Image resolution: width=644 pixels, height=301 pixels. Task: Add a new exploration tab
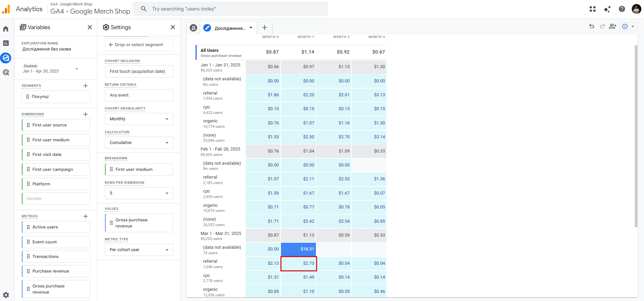point(265,27)
